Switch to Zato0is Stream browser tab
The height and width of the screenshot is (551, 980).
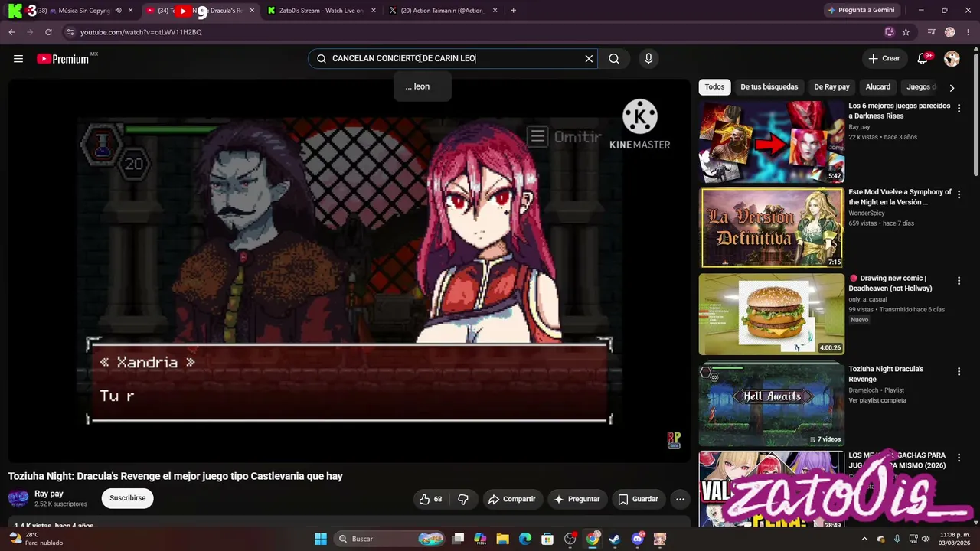click(322, 11)
